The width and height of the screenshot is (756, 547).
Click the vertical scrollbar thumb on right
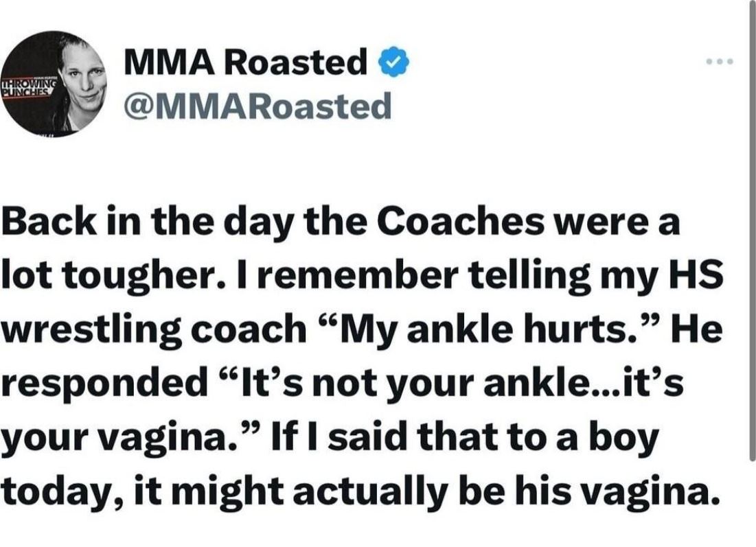(751, 231)
